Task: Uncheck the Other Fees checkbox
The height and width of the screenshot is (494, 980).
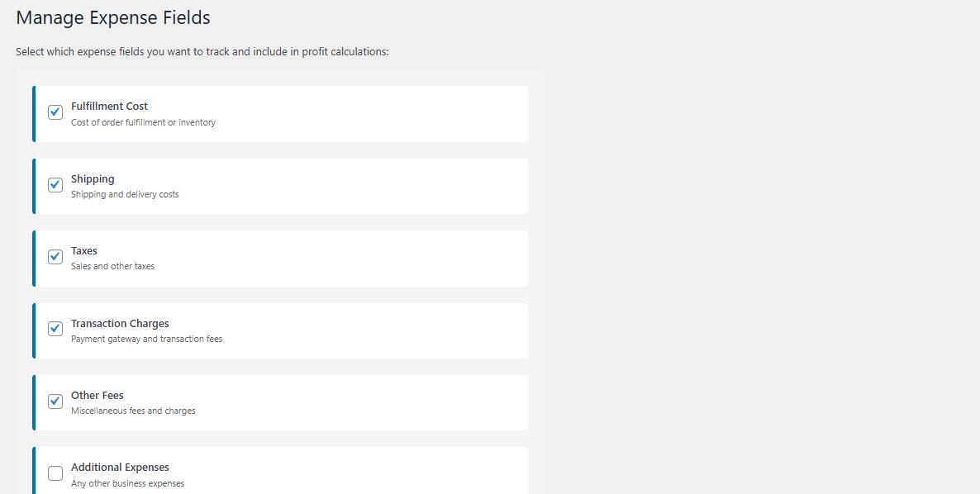Action: (55, 401)
